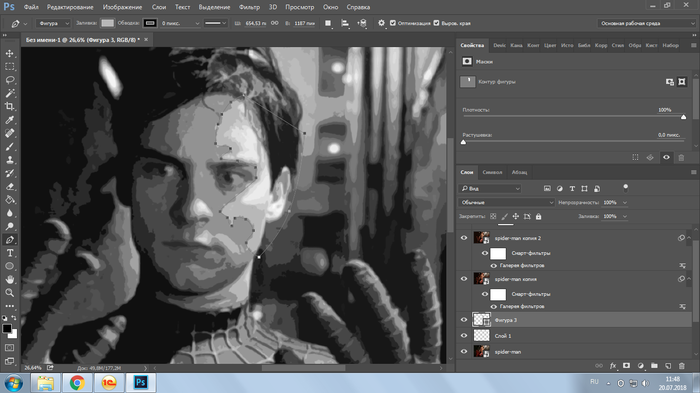The width and height of the screenshot is (700, 393).
Task: Open the blend mode Обычные dropdown
Action: tap(507, 202)
